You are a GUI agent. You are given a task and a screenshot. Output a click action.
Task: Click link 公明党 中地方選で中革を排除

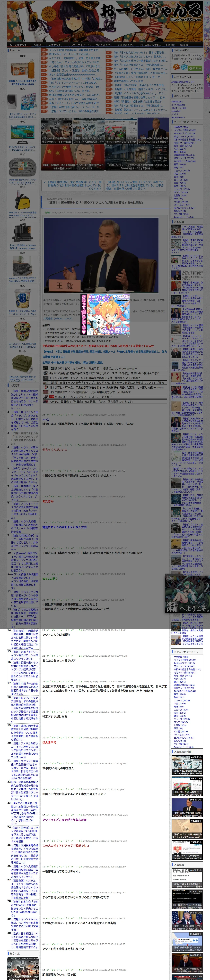pyautogui.click(x=72, y=363)
